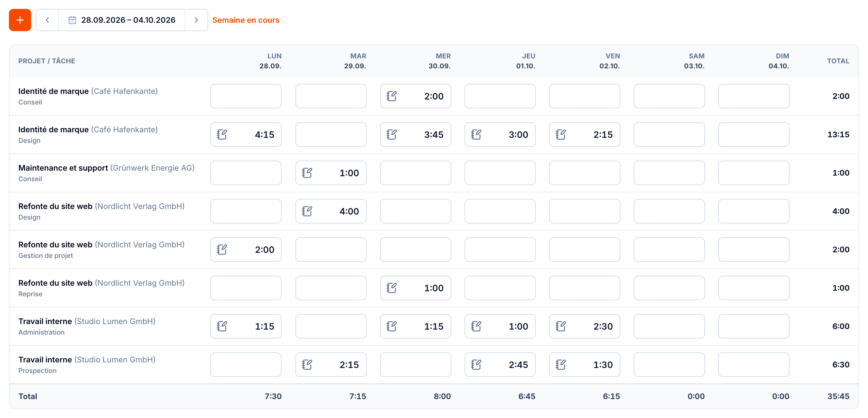Click empty Tuesday field for Administration row
Viewport: 868px width, 418px height.
(x=331, y=327)
